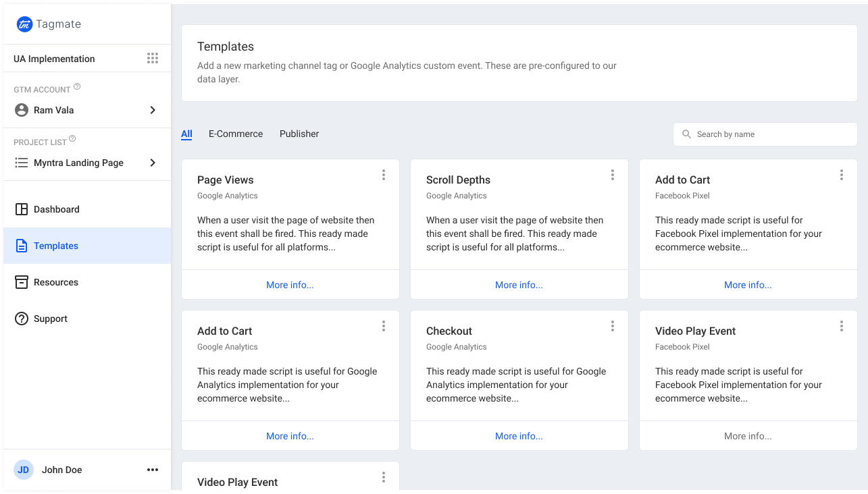Click the Search by name field
Screen dimensions: 868x494
pos(765,134)
